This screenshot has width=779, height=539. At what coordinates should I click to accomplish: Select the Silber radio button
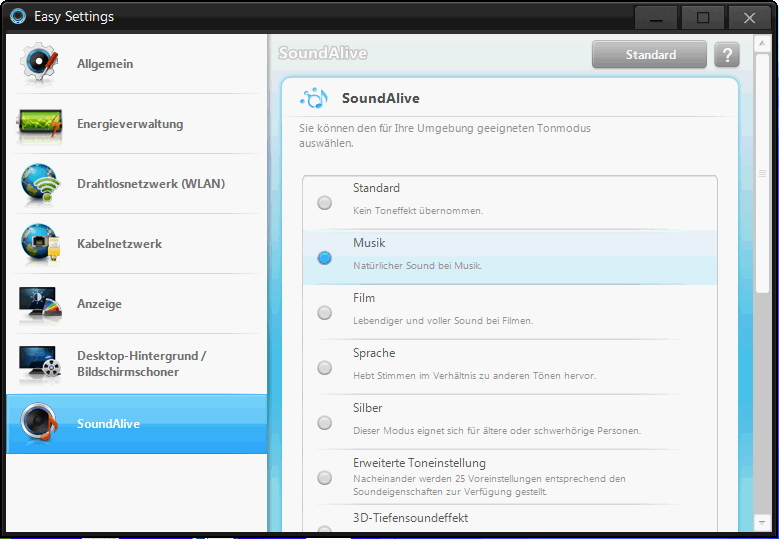(x=324, y=423)
